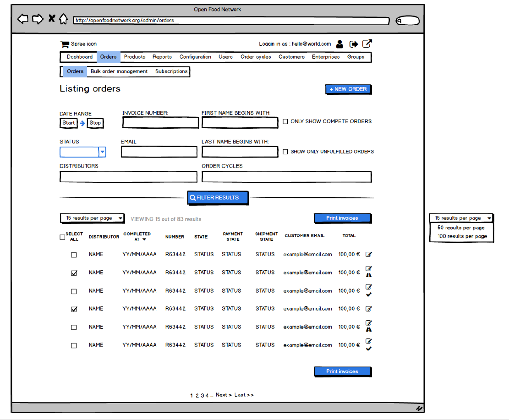The width and height of the screenshot is (509, 420).
Task: Go to Configuration in main menu
Action: click(196, 57)
